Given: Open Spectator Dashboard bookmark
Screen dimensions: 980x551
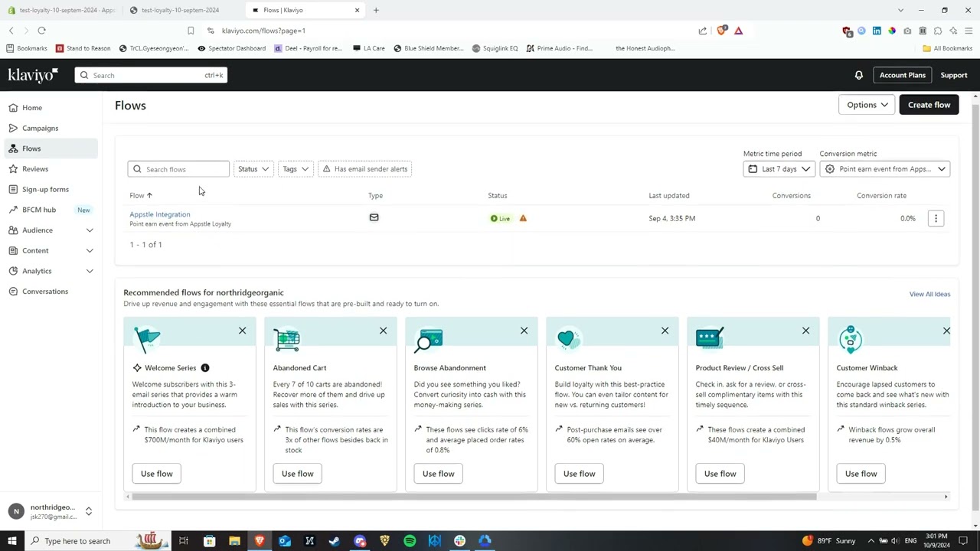Looking at the screenshot, I should click(x=231, y=48).
